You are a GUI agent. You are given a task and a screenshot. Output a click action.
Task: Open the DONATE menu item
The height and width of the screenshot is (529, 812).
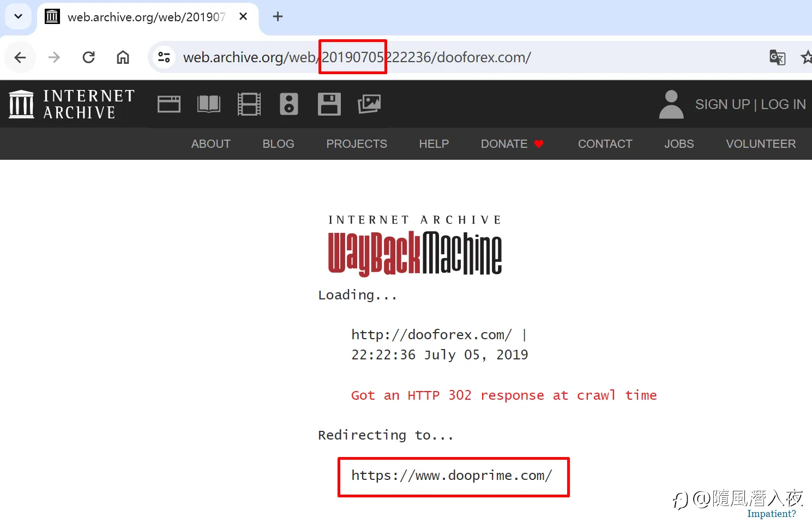(512, 144)
